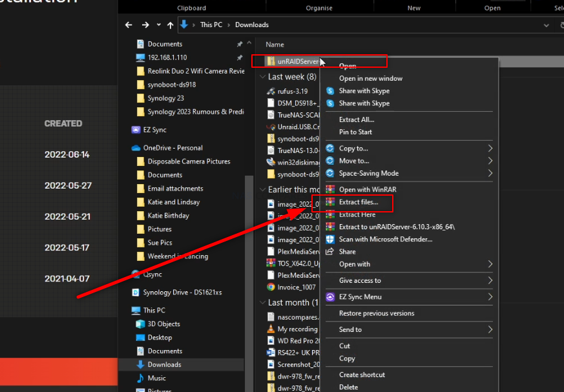Go up one folder level
The height and width of the screenshot is (392, 564).
tap(170, 25)
